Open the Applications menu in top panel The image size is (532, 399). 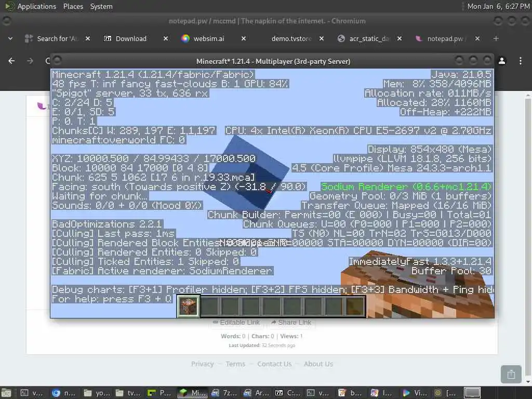coord(31,6)
